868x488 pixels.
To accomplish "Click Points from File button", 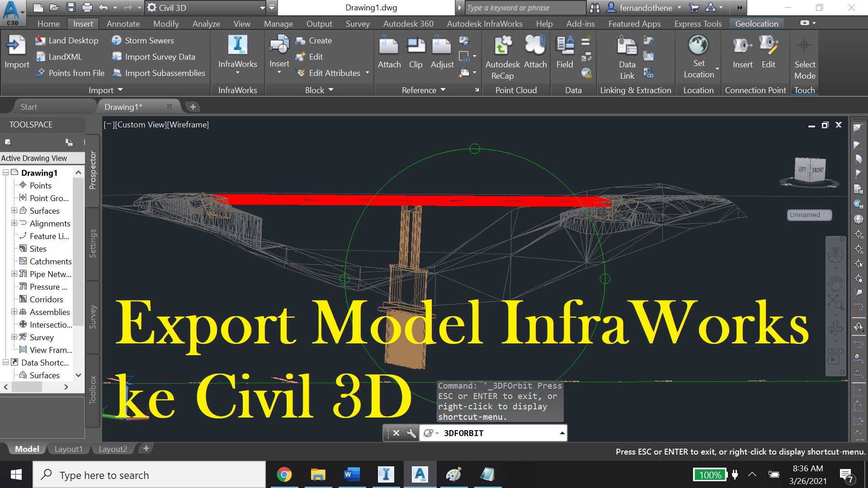I will 70,73.
